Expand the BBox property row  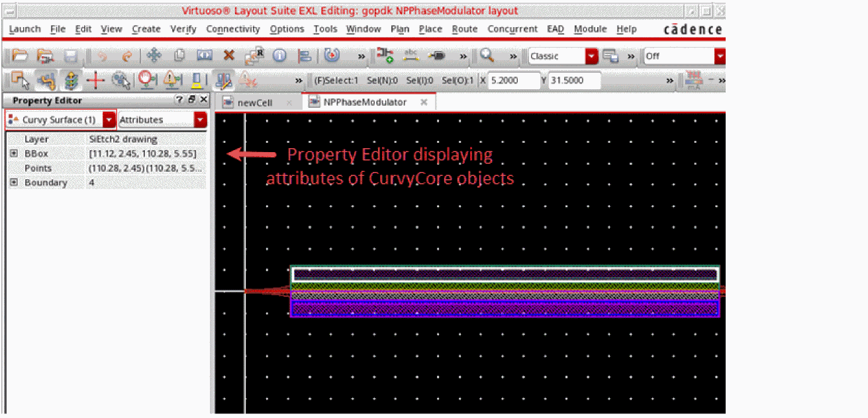(x=13, y=154)
